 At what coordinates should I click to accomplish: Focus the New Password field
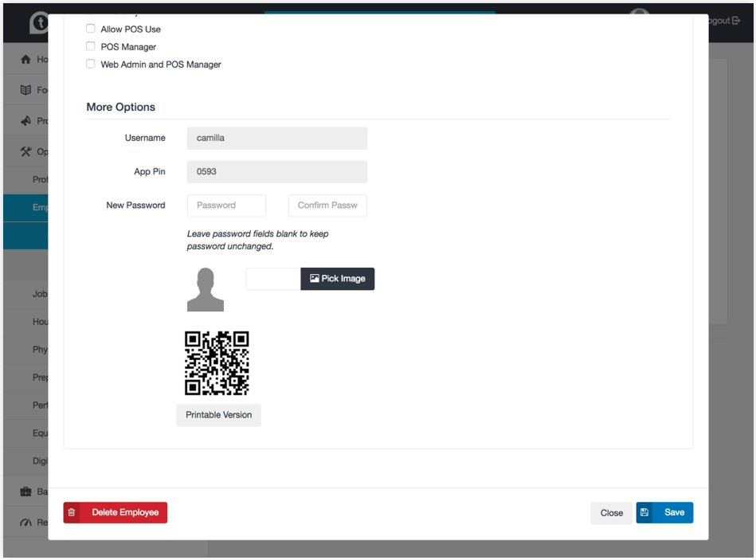[x=226, y=206]
